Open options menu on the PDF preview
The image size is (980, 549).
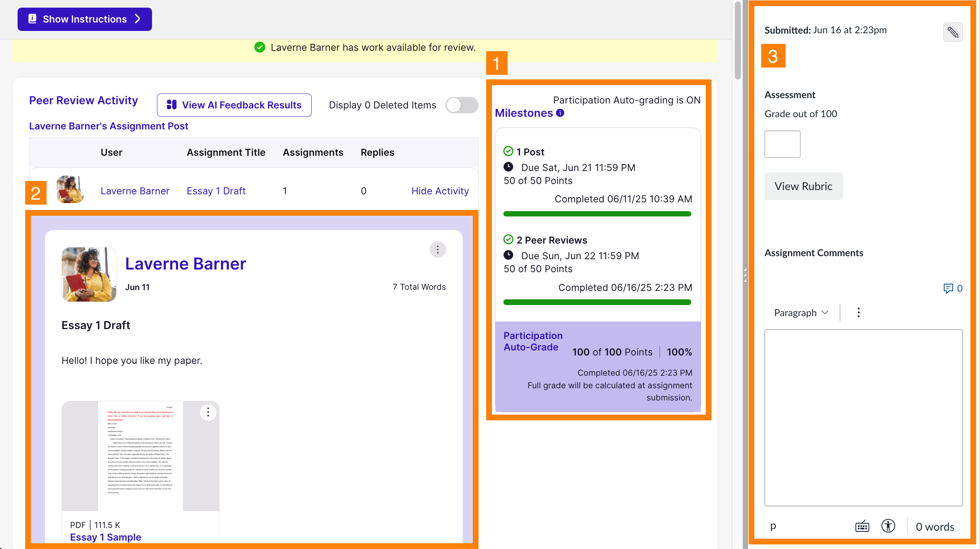pyautogui.click(x=208, y=412)
